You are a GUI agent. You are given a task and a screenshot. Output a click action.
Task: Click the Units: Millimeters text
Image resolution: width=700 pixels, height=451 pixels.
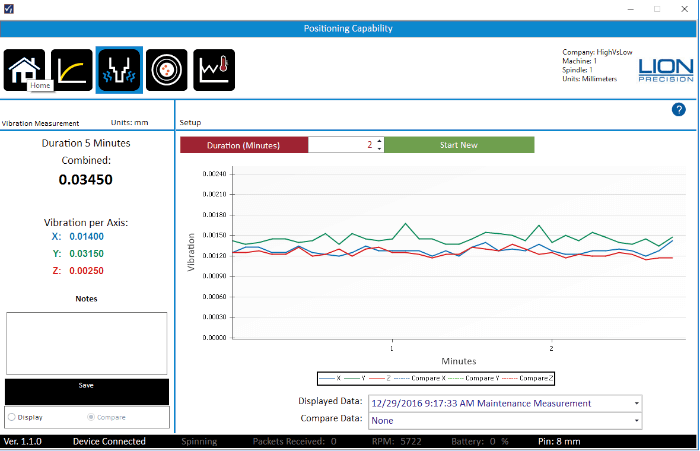(589, 79)
